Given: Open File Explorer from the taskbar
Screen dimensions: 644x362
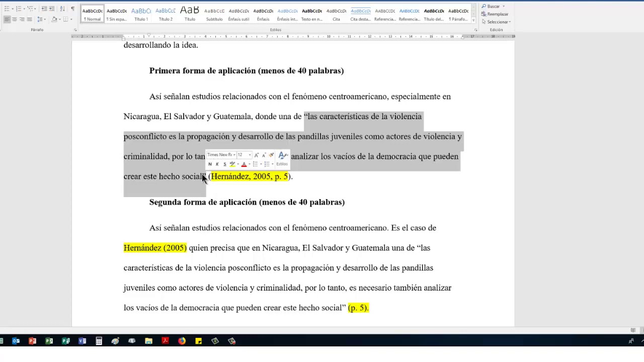Looking at the screenshot, I should [148, 341].
